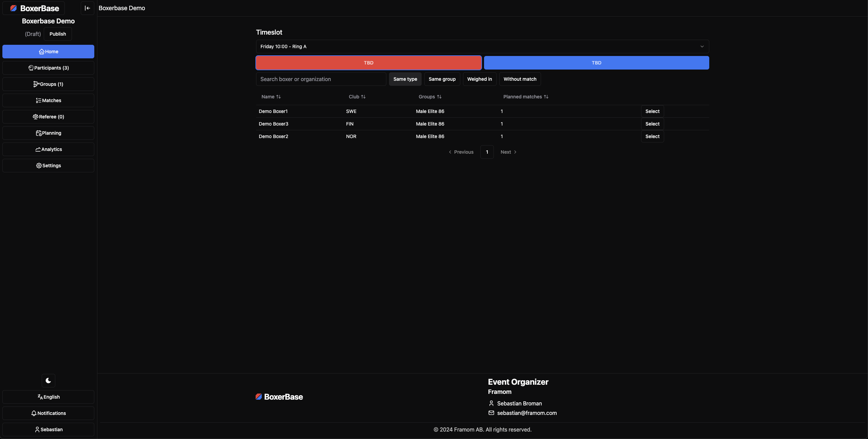Toggle the Weighed in filter
The height and width of the screenshot is (439, 868).
click(479, 79)
